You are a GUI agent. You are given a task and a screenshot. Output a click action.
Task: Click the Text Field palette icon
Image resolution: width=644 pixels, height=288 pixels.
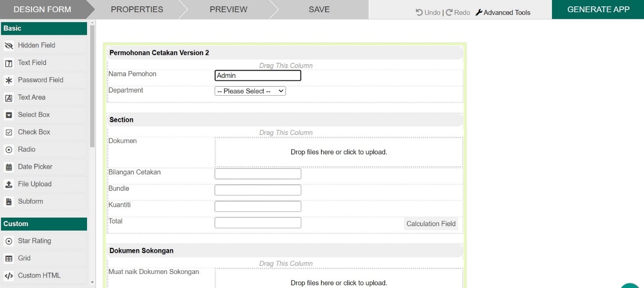click(x=9, y=63)
